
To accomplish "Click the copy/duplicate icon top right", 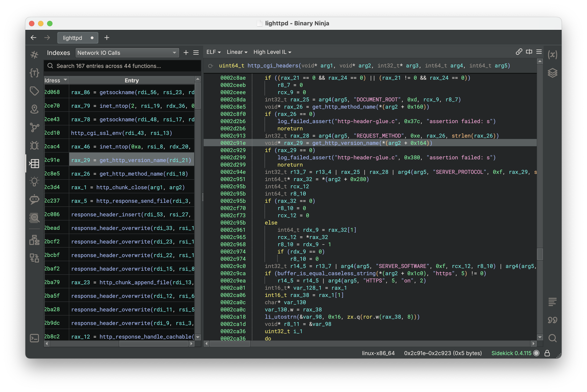I will 529,52.
